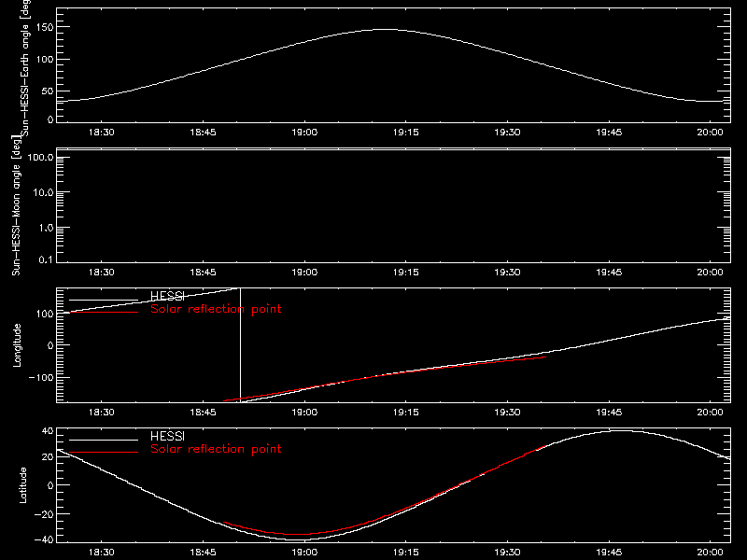Click the '100' tick on Earth angle axis
Screen dimensions: 747x560
click(45, 59)
